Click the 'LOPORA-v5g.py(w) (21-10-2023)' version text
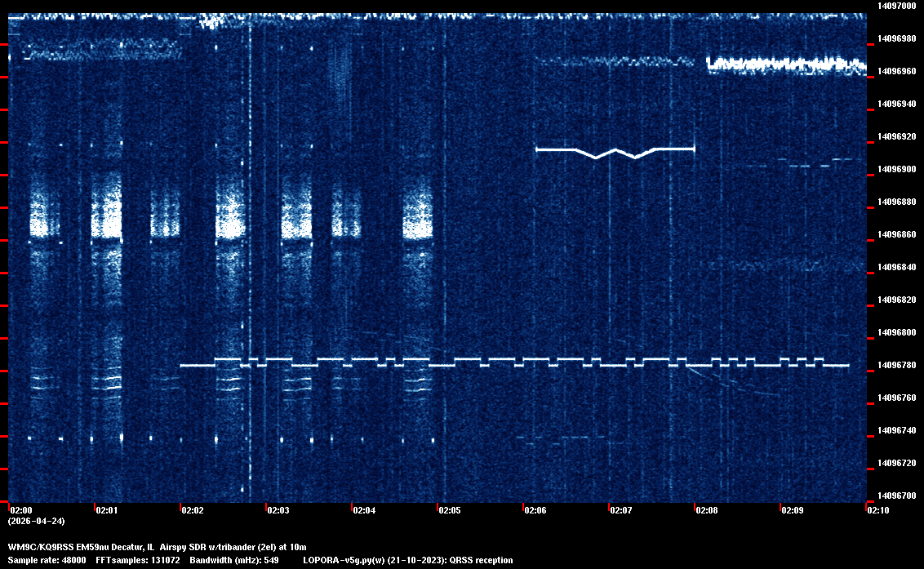This screenshot has width=924, height=569. (375, 560)
